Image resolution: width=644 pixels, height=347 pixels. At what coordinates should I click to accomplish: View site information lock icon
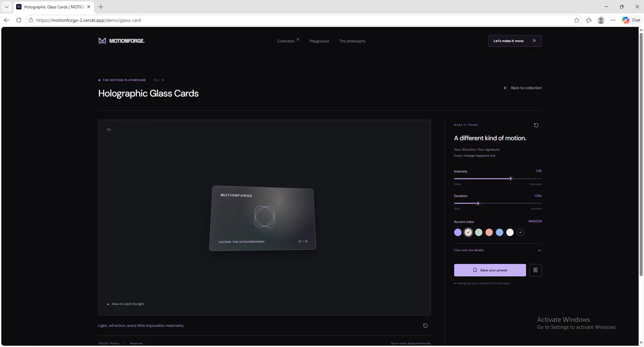click(31, 20)
